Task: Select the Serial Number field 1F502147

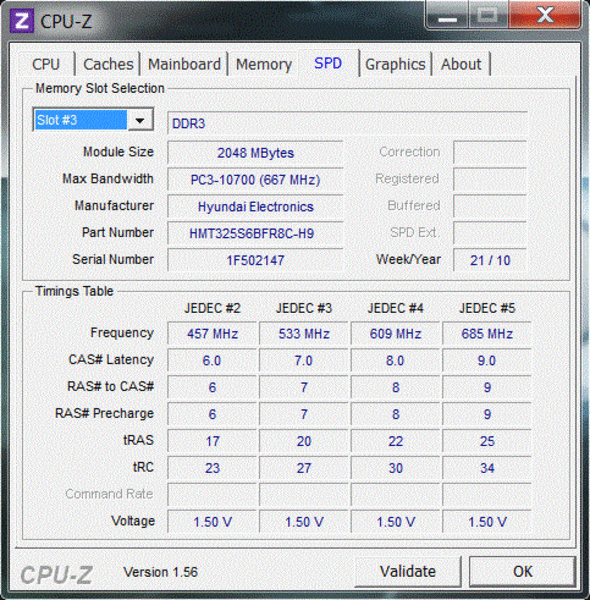Action: (255, 260)
